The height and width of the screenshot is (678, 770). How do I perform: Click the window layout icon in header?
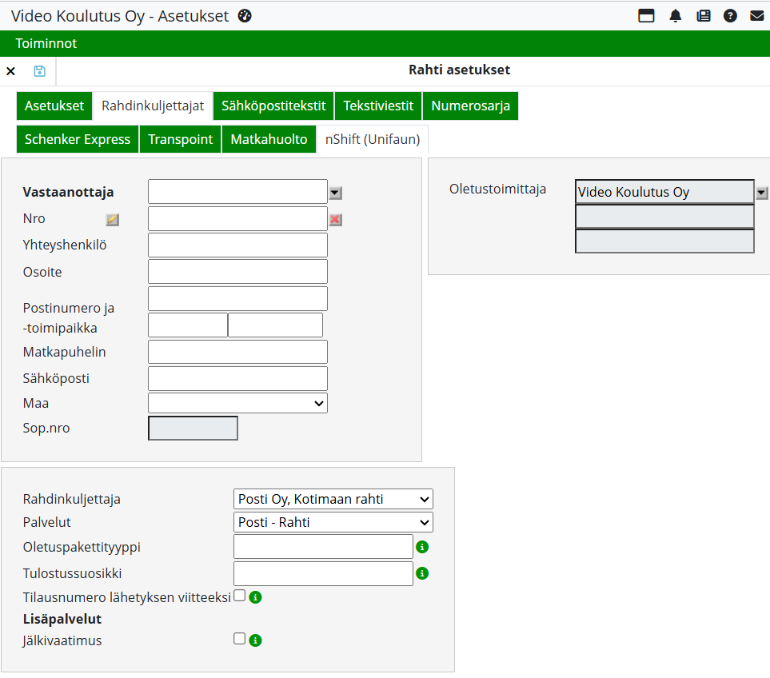(646, 16)
